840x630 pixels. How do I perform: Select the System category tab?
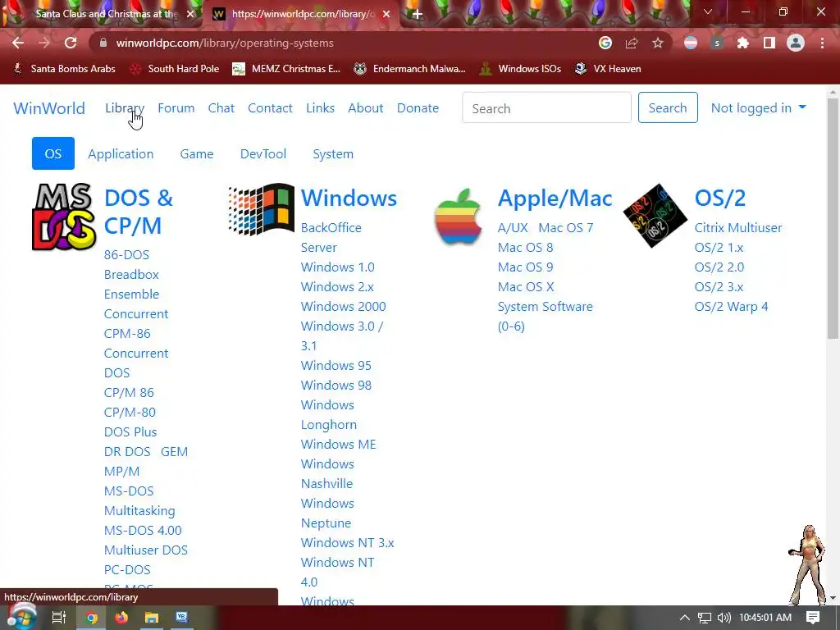(x=333, y=153)
